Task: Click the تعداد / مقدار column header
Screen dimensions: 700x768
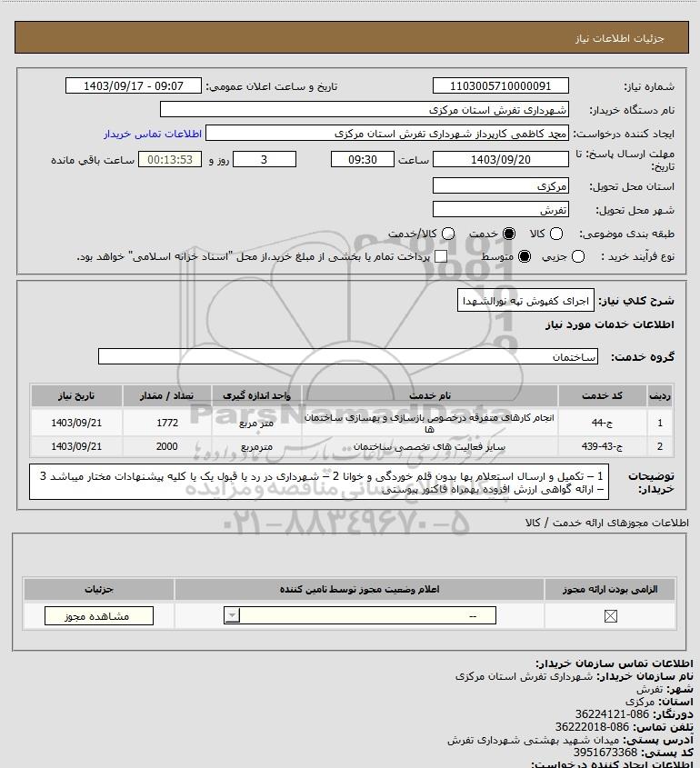Action: 167,395
